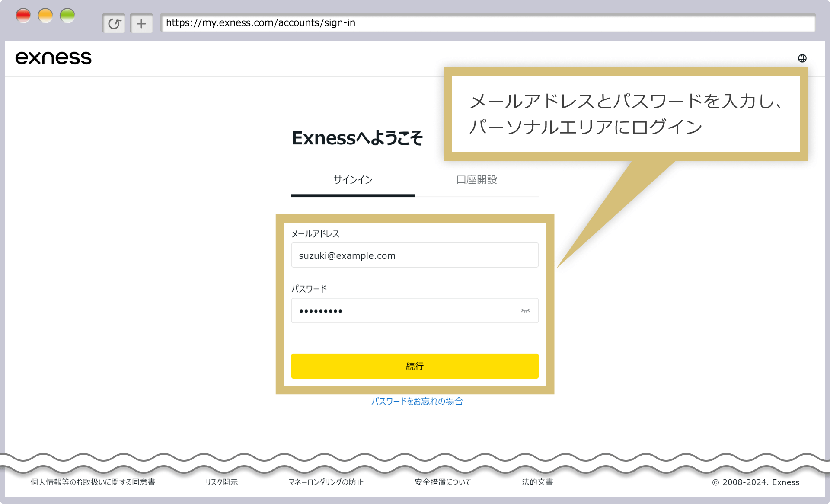Open the 安全措置について footer link
The width and height of the screenshot is (830, 504).
[x=442, y=482]
